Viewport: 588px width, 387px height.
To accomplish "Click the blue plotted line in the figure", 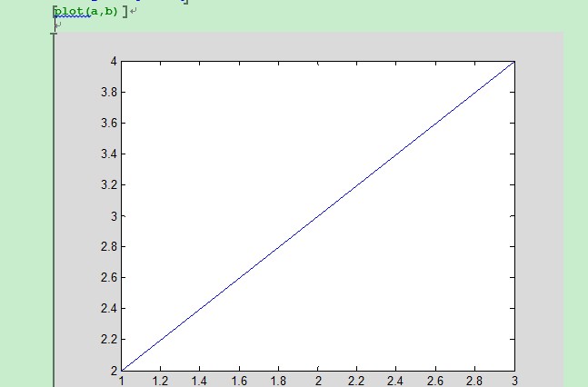I will click(318, 215).
